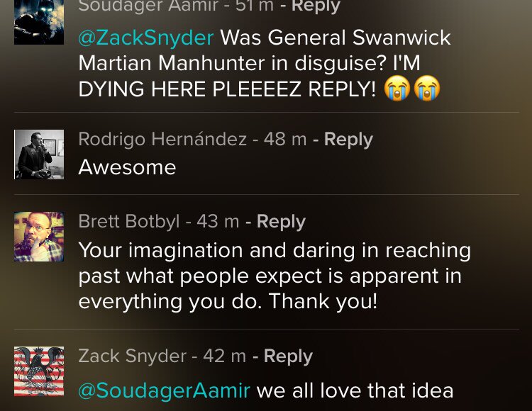Click the 43 m timestamp
This screenshot has height=411, width=532.
tap(218, 221)
